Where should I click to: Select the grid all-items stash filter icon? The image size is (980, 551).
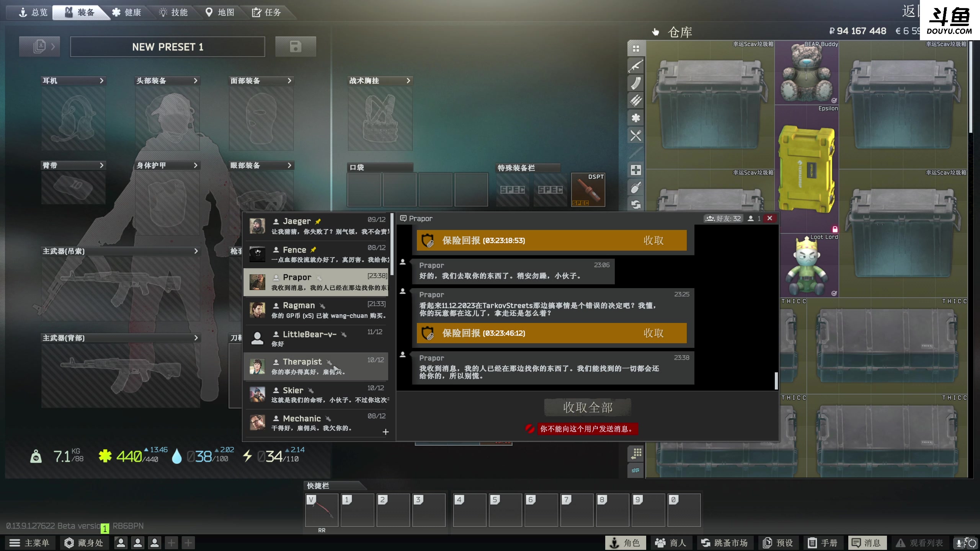point(636,49)
